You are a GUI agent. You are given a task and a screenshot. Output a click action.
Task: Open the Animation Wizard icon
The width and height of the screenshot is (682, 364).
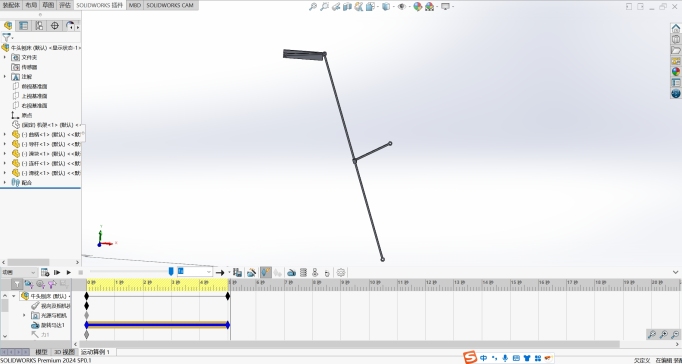tap(251, 273)
